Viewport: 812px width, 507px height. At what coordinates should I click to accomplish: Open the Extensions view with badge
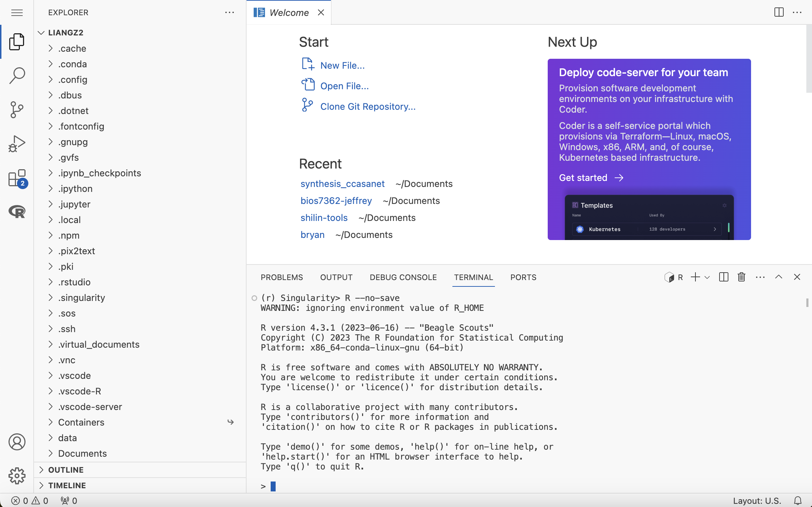coord(17,178)
